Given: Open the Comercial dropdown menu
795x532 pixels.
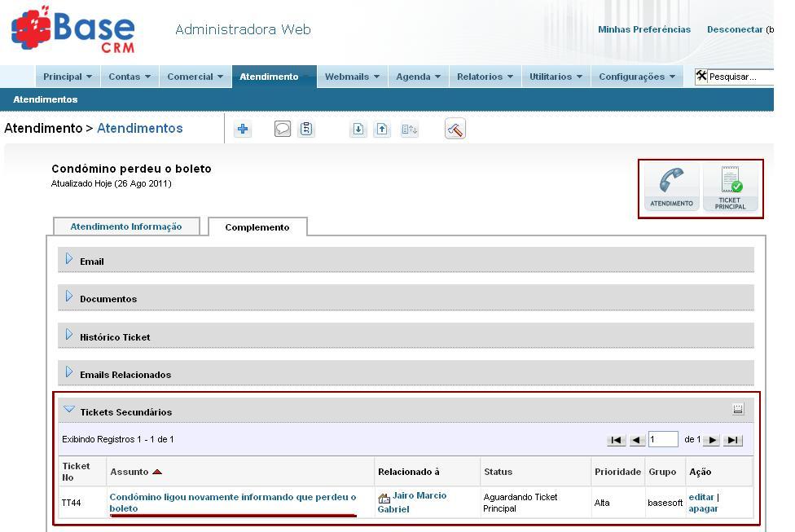Looking at the screenshot, I should tap(195, 77).
